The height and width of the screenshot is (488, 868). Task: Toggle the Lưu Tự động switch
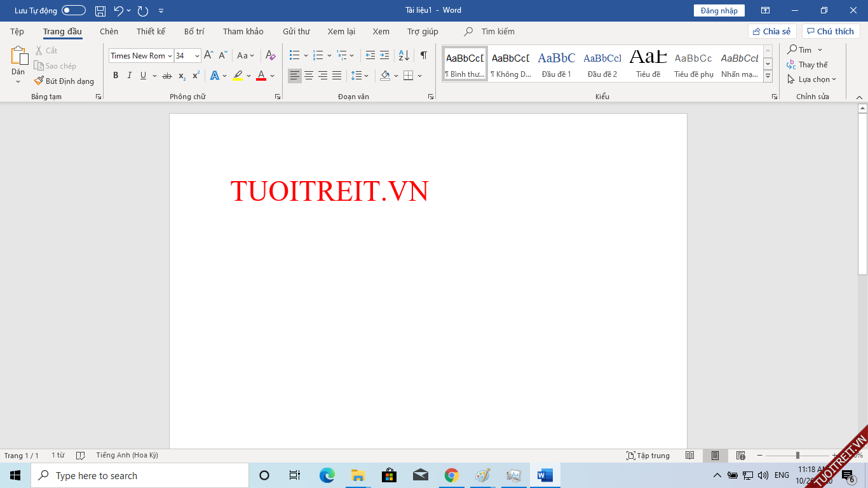click(x=74, y=11)
